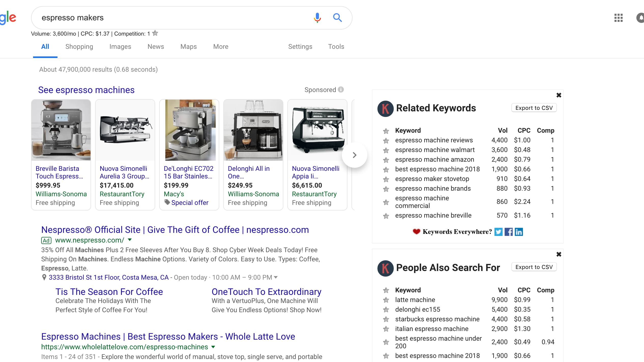Star 'starbucks espresso machine' keyword

point(386,319)
